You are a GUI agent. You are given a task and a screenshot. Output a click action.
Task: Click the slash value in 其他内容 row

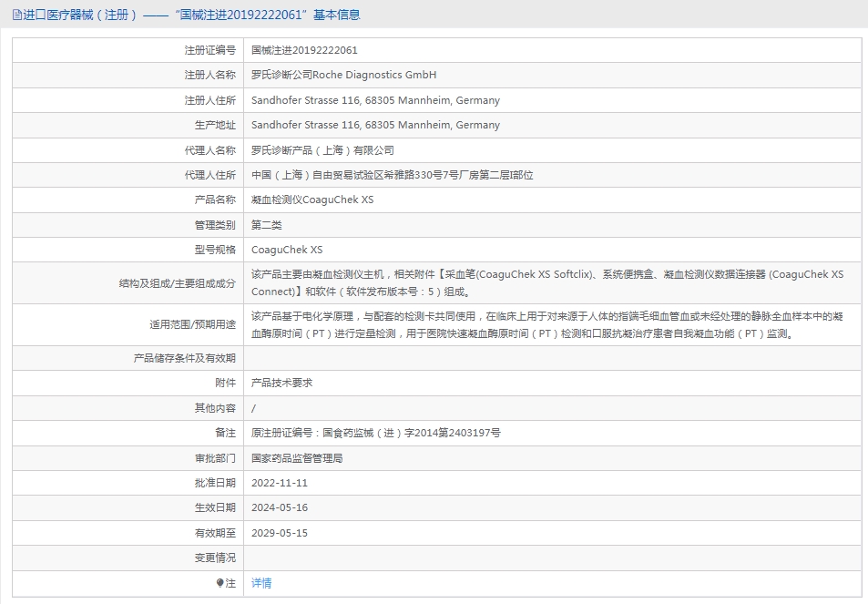(x=253, y=408)
